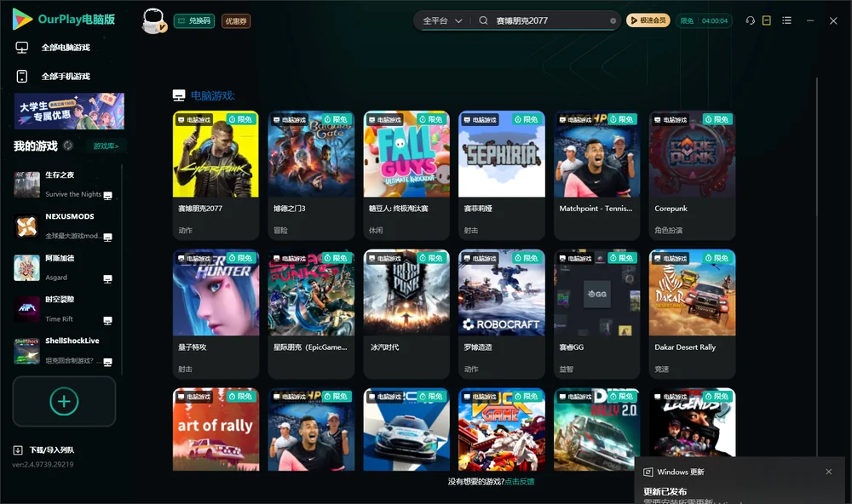Open the 量子特攻 game card
The height and width of the screenshot is (504, 852).
click(x=216, y=314)
